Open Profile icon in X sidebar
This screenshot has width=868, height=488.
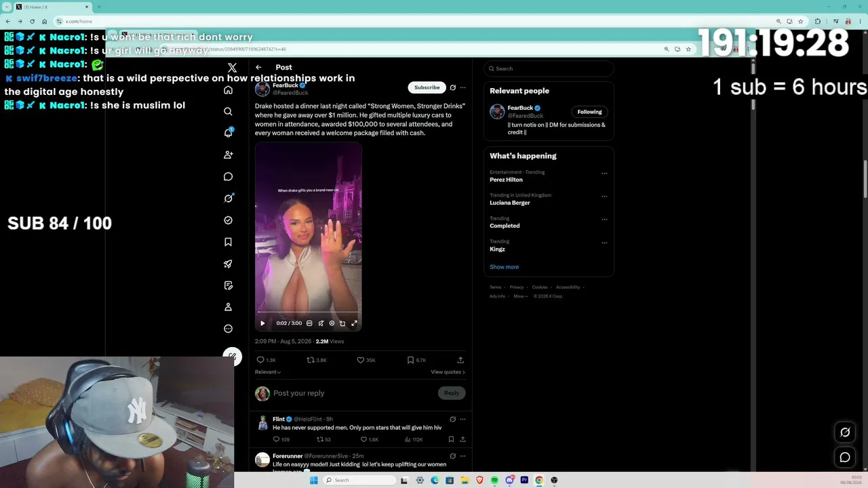click(229, 307)
